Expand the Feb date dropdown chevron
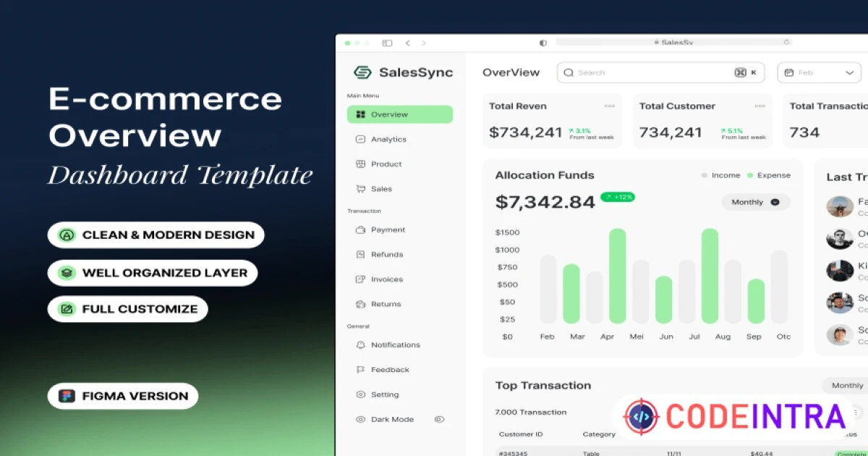 coord(850,73)
